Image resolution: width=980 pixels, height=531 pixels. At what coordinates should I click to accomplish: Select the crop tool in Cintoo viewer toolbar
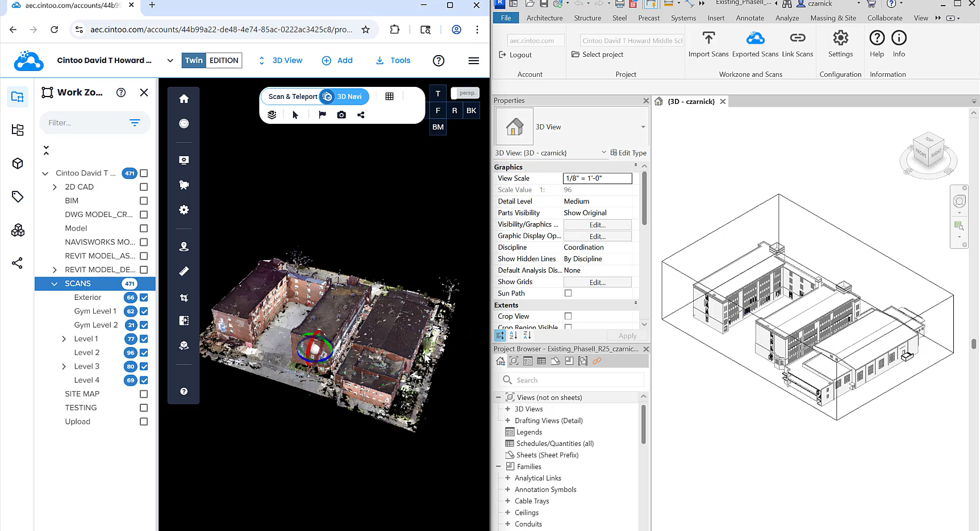pos(184,298)
